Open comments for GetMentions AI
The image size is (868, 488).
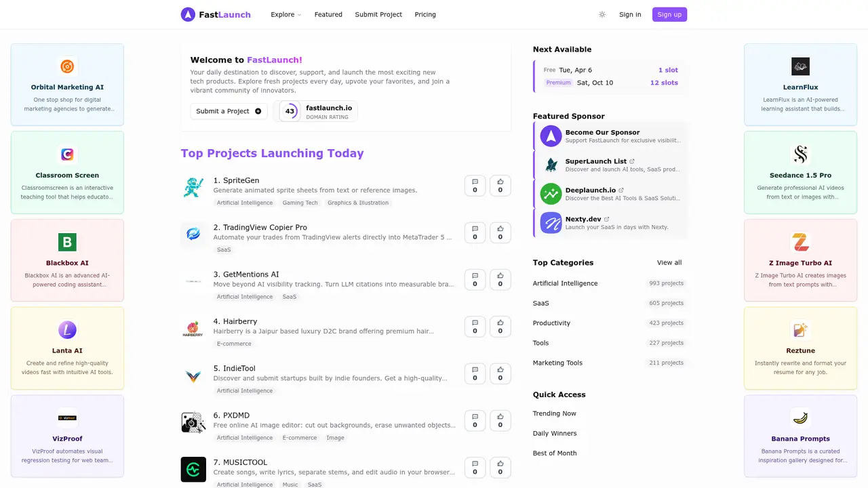click(x=475, y=280)
